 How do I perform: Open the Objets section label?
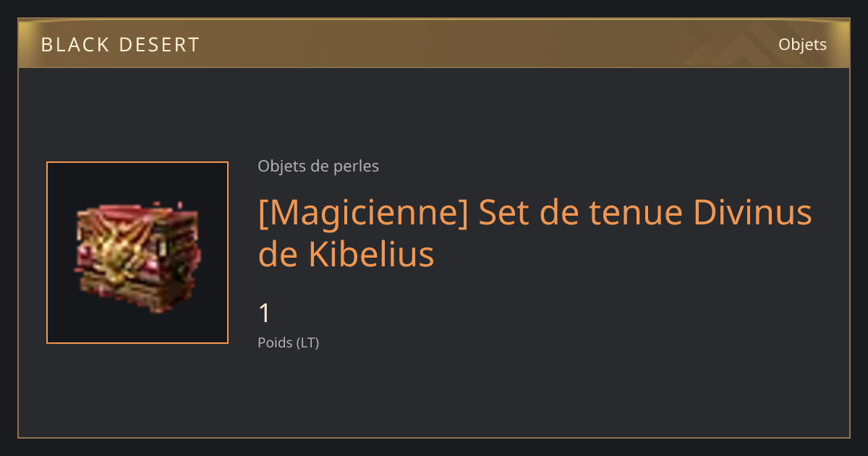coord(802,45)
